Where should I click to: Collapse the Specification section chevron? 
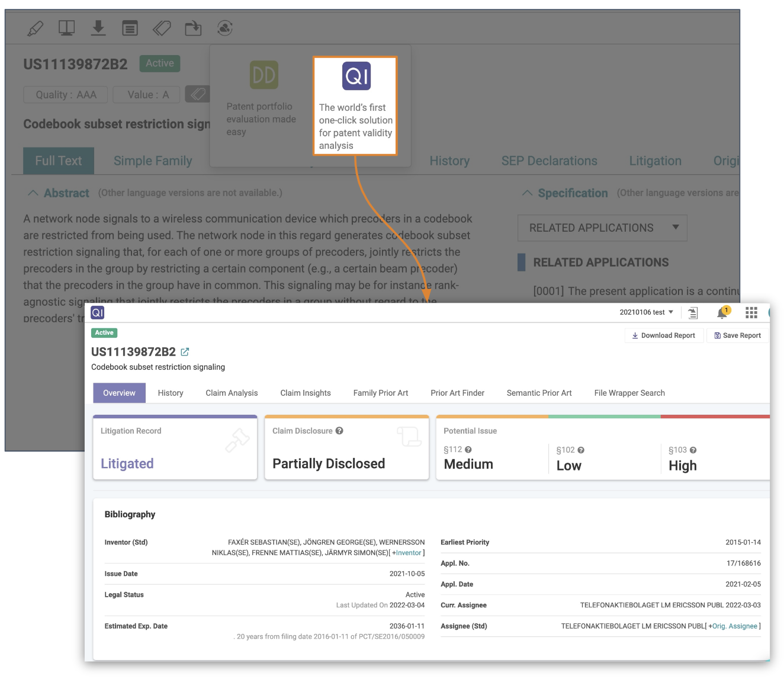pos(527,193)
